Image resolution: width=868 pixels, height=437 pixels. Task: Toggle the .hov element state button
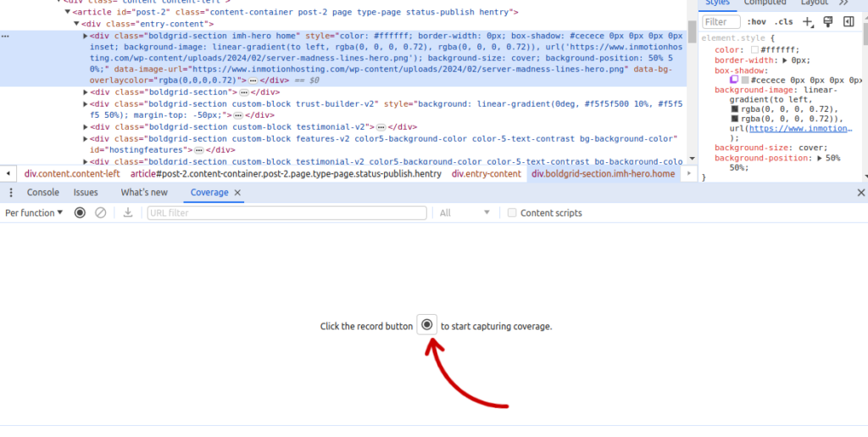tap(756, 22)
